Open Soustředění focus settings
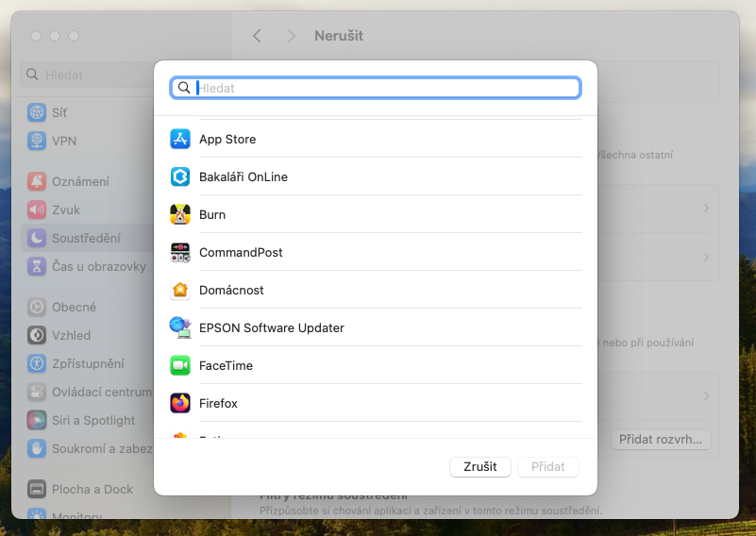This screenshot has width=756, height=536. (87, 238)
